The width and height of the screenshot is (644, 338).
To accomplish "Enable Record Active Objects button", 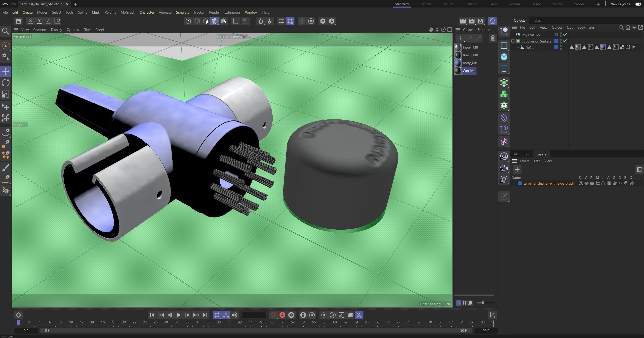I will tap(273, 315).
